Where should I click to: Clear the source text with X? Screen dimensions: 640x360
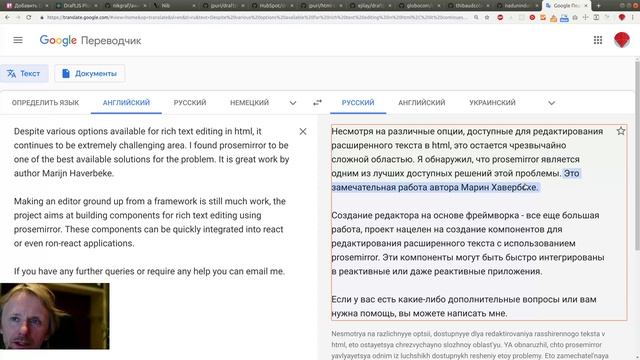303,131
